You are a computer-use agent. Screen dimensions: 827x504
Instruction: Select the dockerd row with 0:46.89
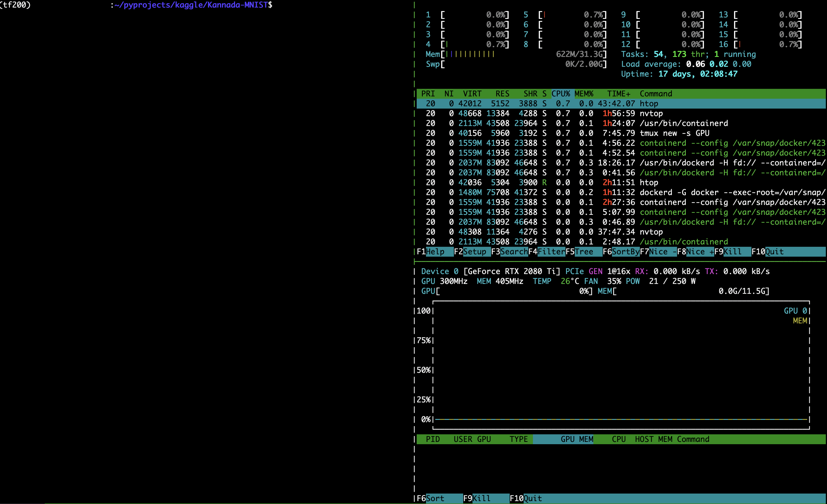click(621, 222)
